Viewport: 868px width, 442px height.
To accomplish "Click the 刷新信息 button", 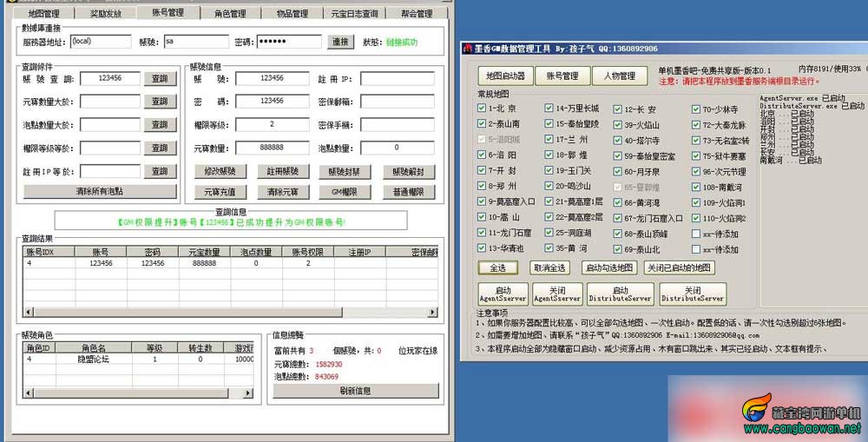I will pos(355,391).
